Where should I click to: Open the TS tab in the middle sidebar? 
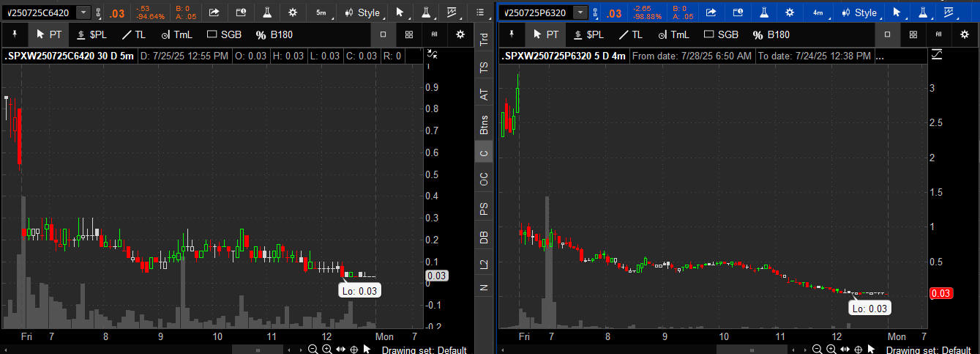coord(483,67)
